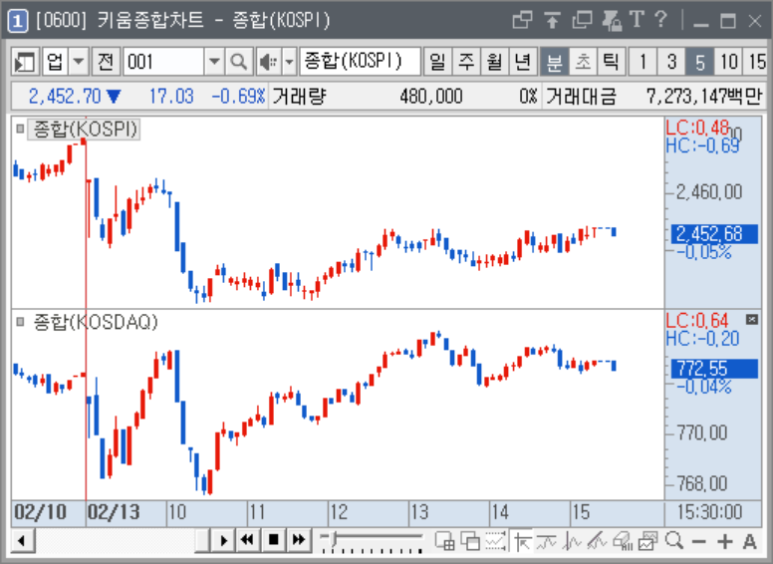Image resolution: width=773 pixels, height=564 pixels.
Task: Toggle the left side panel icon
Action: (x=25, y=62)
